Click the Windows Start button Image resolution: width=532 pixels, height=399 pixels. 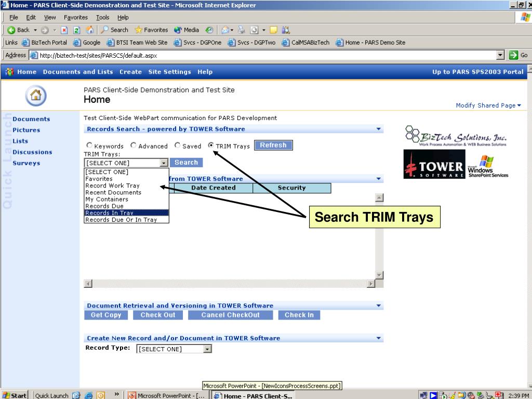(15, 395)
